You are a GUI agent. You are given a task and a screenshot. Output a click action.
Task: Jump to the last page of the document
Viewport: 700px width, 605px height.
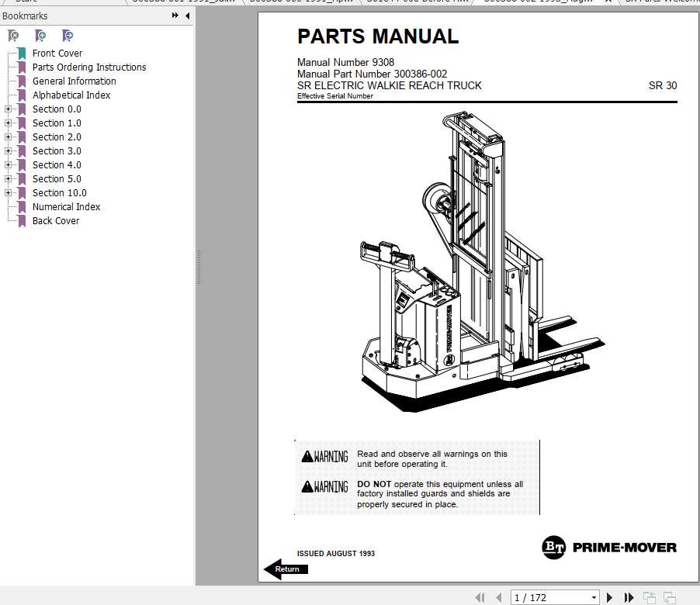coord(628,596)
